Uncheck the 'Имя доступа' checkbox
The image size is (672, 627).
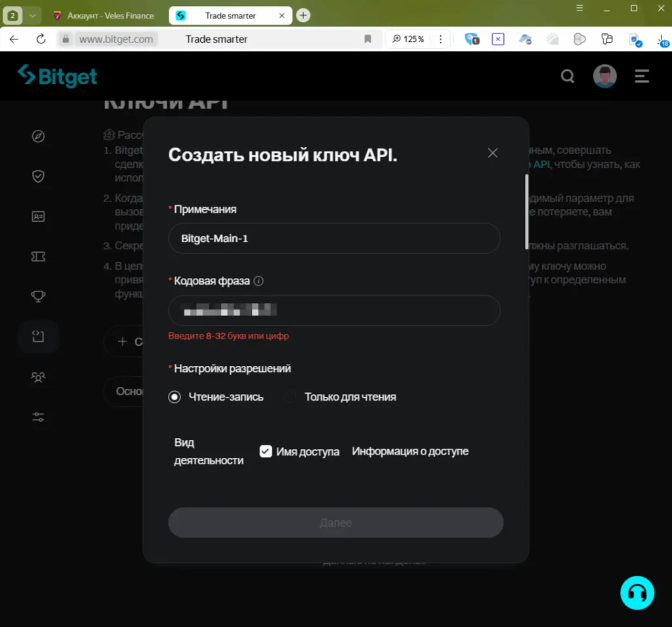coord(265,451)
